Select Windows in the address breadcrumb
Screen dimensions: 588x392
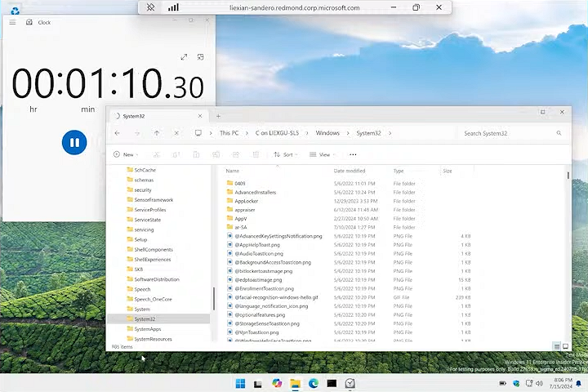pyautogui.click(x=327, y=133)
